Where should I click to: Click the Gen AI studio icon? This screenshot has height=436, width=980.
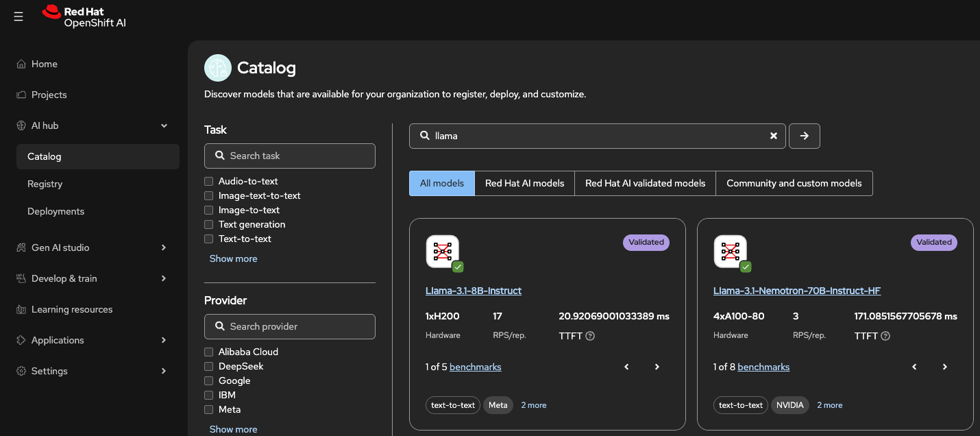pos(21,247)
